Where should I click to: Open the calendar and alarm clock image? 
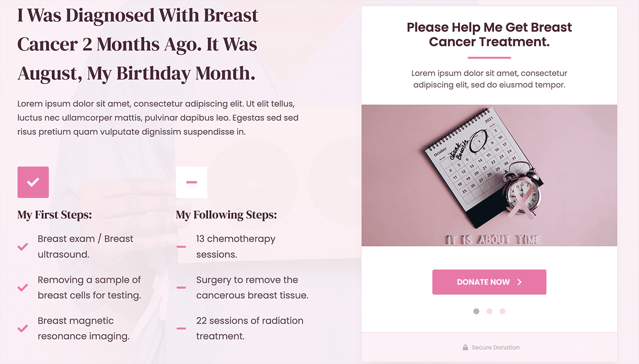point(489,176)
